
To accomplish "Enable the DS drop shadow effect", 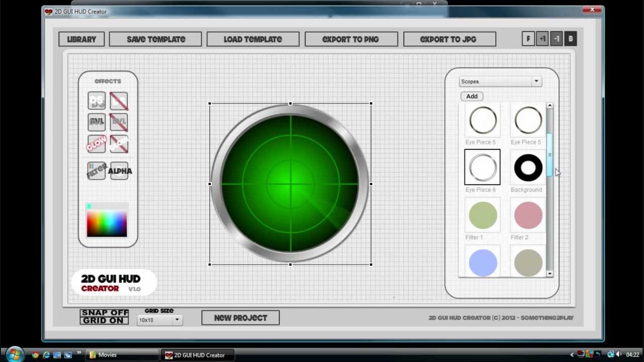I will [96, 101].
